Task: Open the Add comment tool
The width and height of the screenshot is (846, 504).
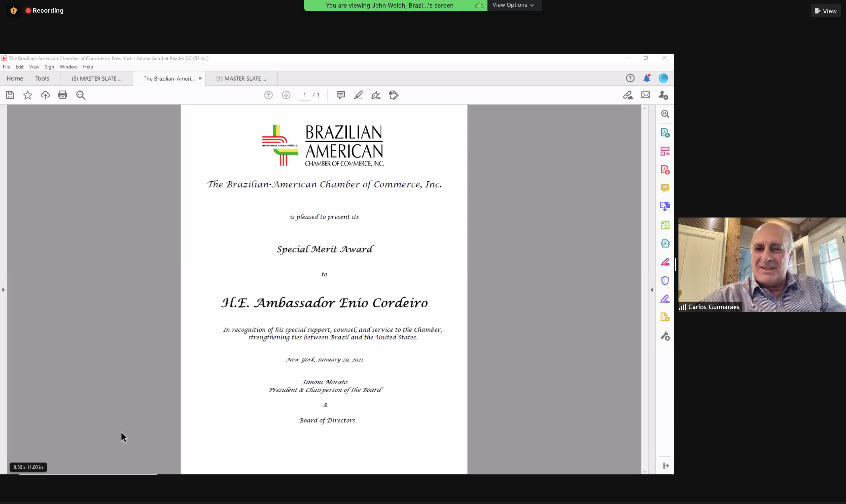Action: click(340, 95)
